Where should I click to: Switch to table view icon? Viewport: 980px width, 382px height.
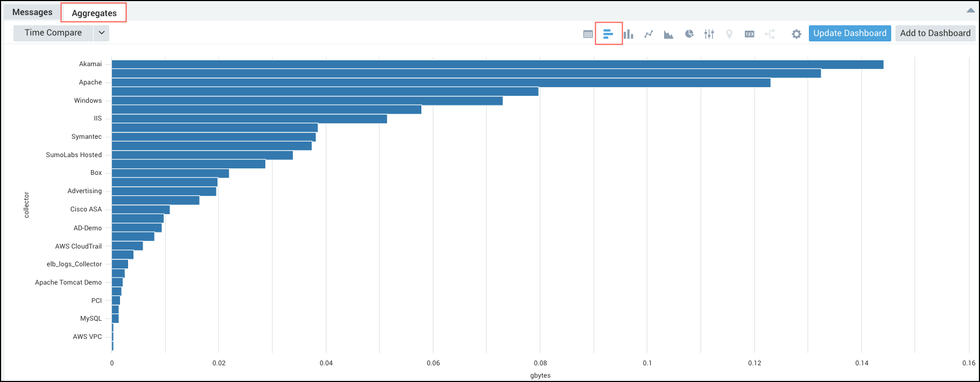(x=588, y=34)
